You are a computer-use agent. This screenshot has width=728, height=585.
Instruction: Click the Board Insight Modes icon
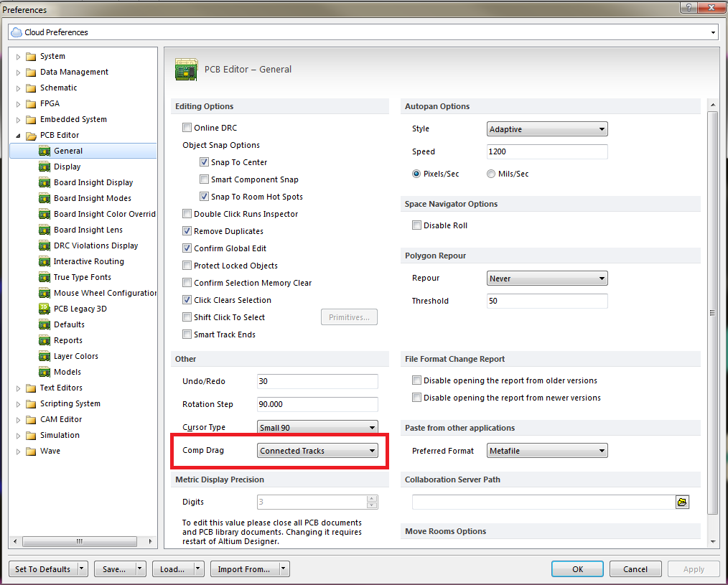click(45, 198)
